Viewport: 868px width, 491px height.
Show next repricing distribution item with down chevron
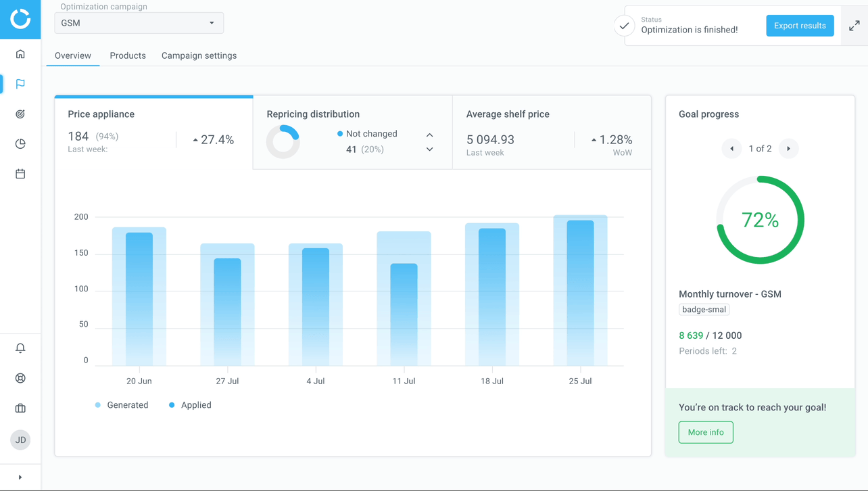[429, 149]
